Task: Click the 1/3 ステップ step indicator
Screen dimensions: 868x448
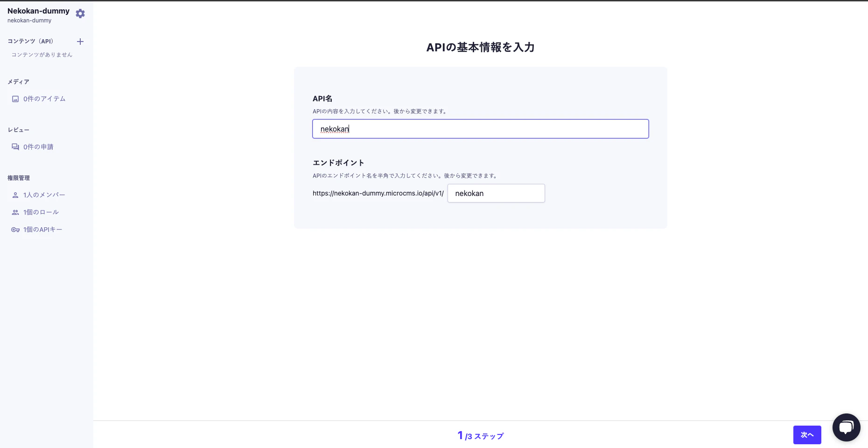Action: 481,435
